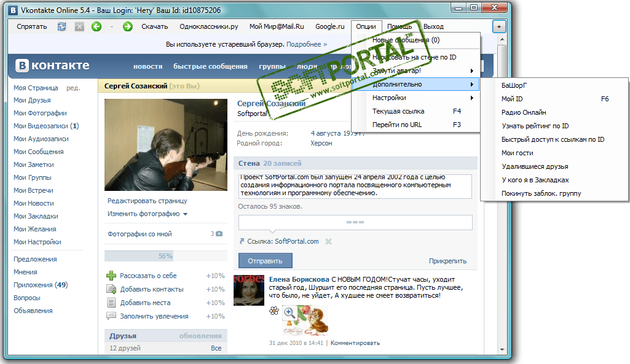Click the icon beside Добавить места
Viewport: 630px width, 364px height.
pos(111,303)
